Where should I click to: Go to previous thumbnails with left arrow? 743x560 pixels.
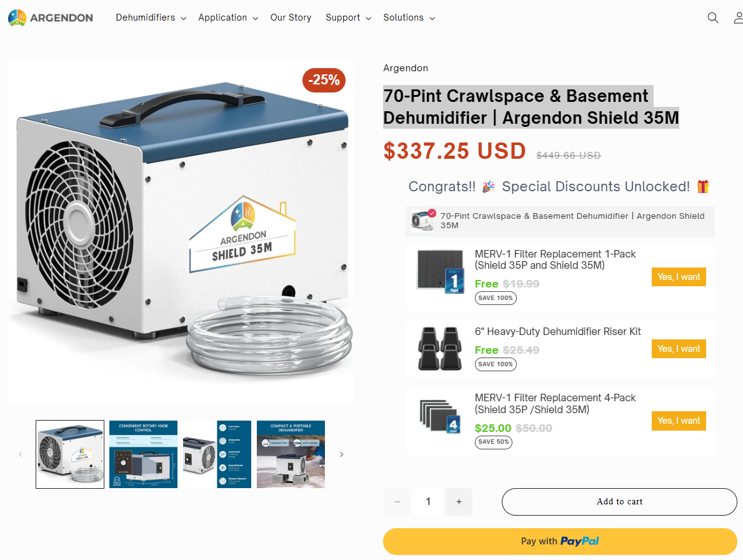tap(21, 454)
